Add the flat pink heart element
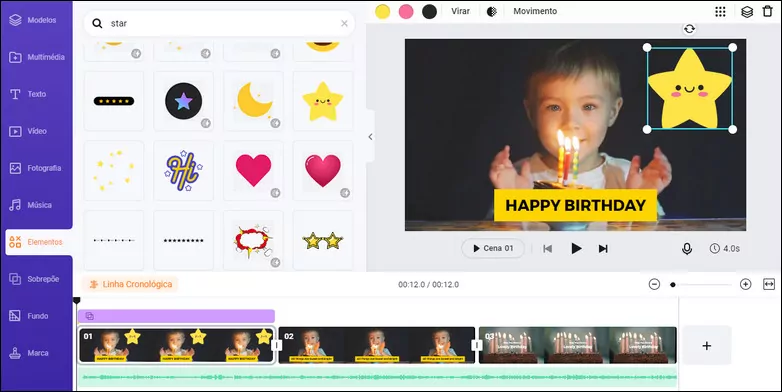Screen dimensions: 782x392 [x=253, y=171]
